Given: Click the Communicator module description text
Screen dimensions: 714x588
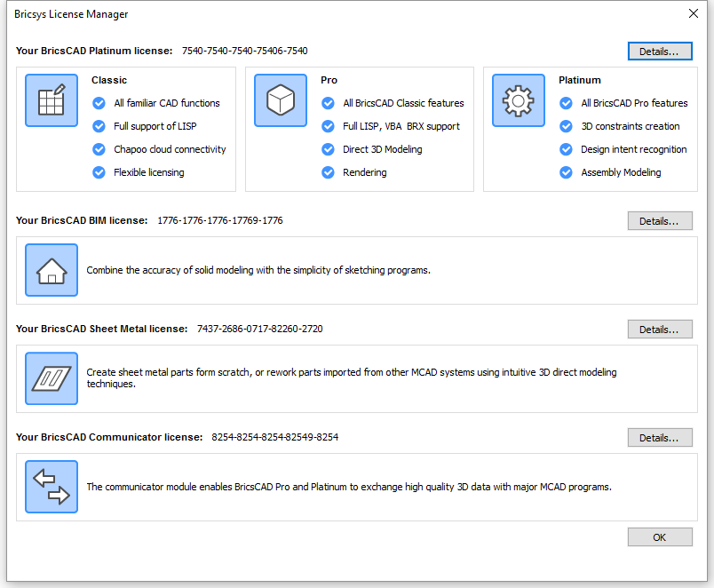Looking at the screenshot, I should pyautogui.click(x=349, y=487).
